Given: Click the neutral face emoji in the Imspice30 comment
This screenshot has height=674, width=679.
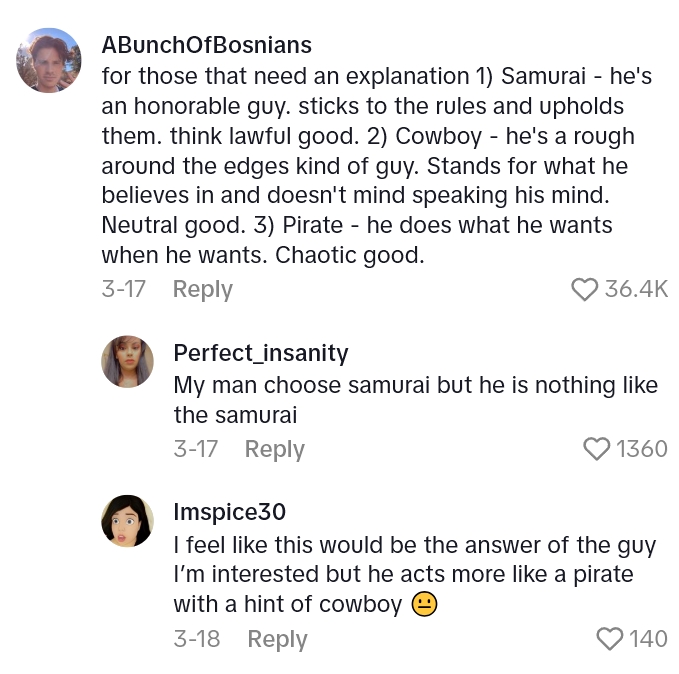Looking at the screenshot, I should [424, 604].
